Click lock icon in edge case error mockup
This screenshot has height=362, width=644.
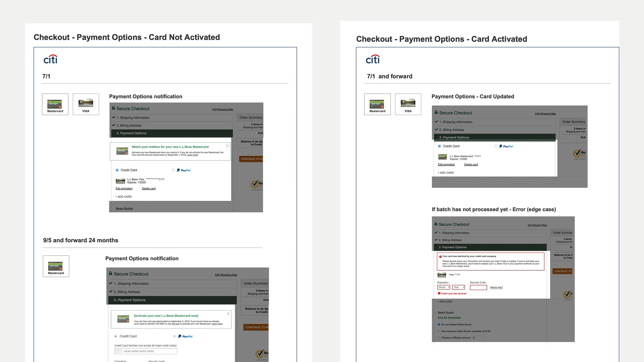pos(436,224)
